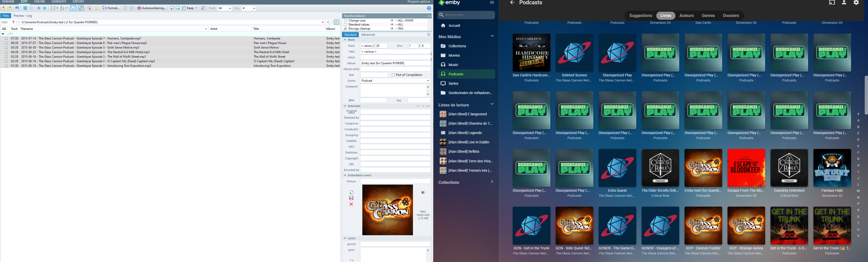This screenshot has width=868, height=262.
Task: Refresh the folder path with the reload icon
Action: [x=329, y=22]
